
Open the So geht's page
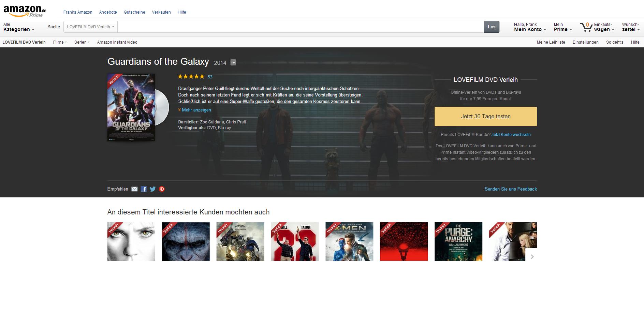click(x=615, y=42)
